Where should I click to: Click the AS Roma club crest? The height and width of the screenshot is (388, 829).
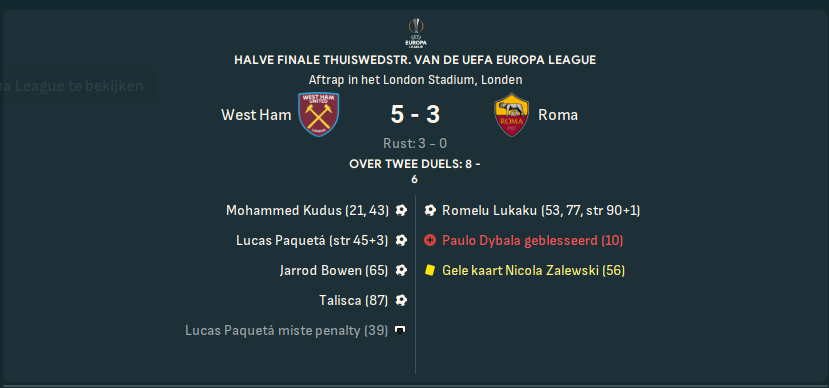click(511, 115)
